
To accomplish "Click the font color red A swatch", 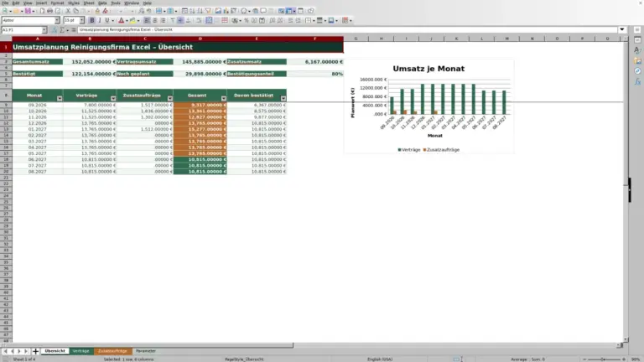I will click(x=121, y=20).
